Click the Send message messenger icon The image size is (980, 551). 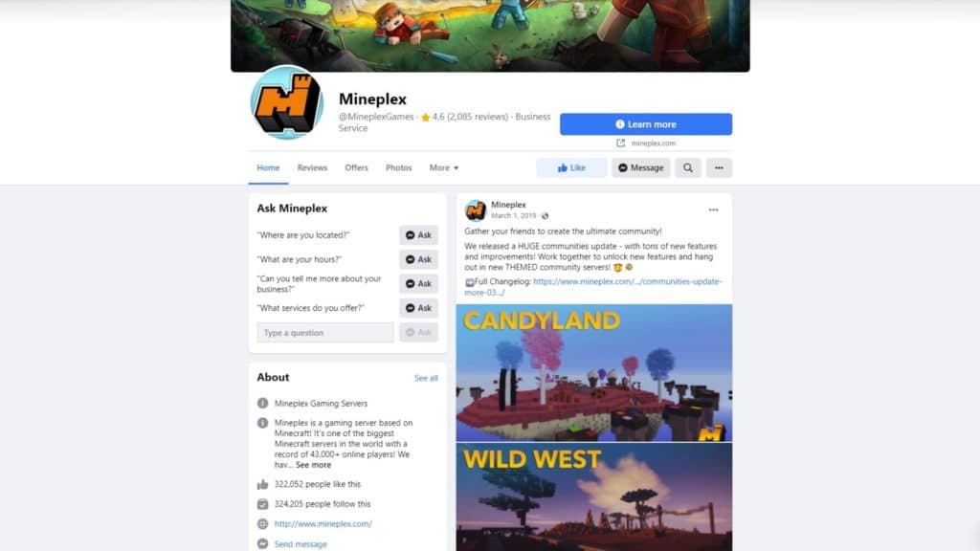(262, 544)
